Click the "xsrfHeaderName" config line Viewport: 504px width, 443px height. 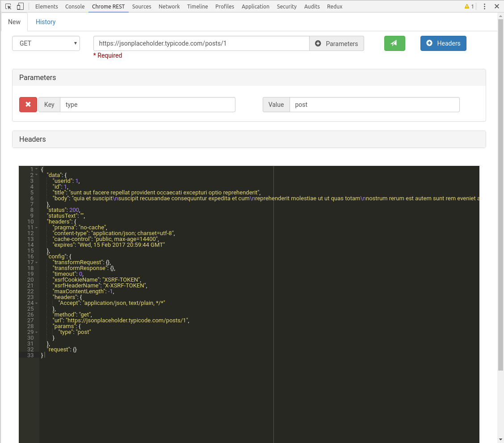pos(100,286)
